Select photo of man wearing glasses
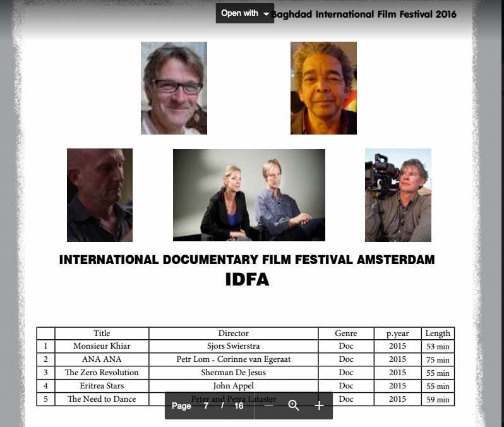Viewport: 504px width, 427px height. (174, 88)
